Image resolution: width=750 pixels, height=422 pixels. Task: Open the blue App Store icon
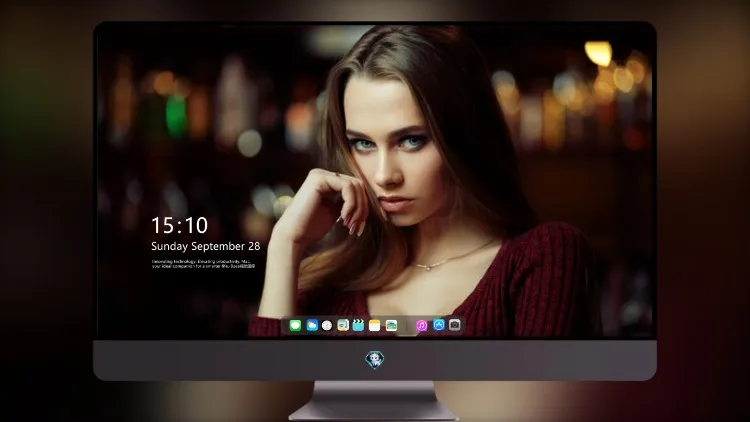click(x=439, y=325)
